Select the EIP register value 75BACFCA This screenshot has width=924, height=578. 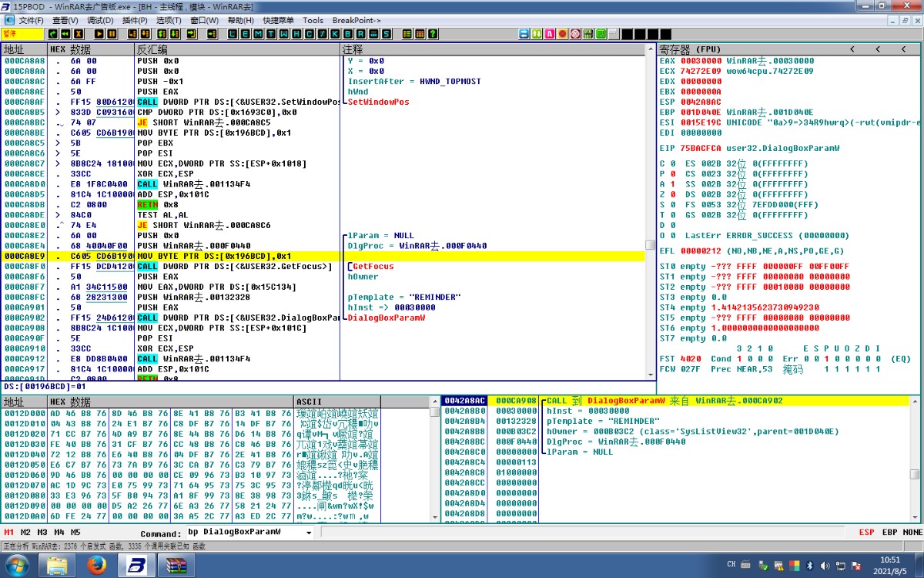tap(701, 148)
